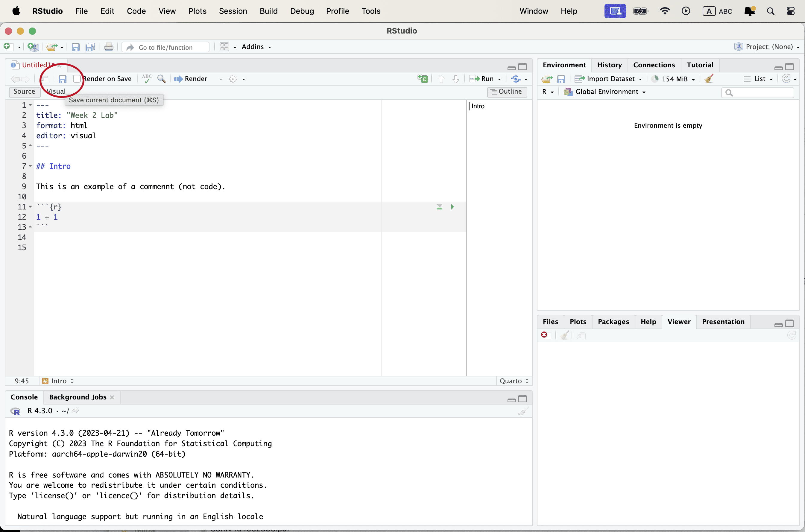This screenshot has height=532, width=805.
Task: Click the insert new code chunk icon
Action: click(422, 79)
